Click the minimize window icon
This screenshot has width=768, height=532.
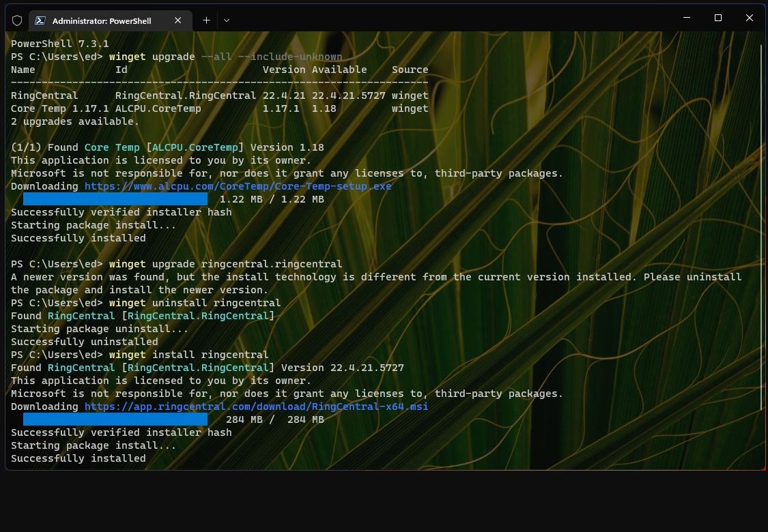coord(686,17)
